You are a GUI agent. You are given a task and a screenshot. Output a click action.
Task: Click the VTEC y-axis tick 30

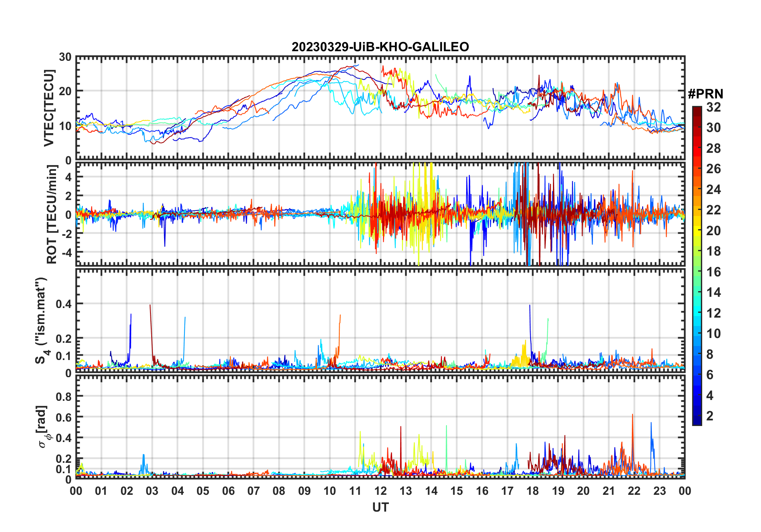(65, 57)
